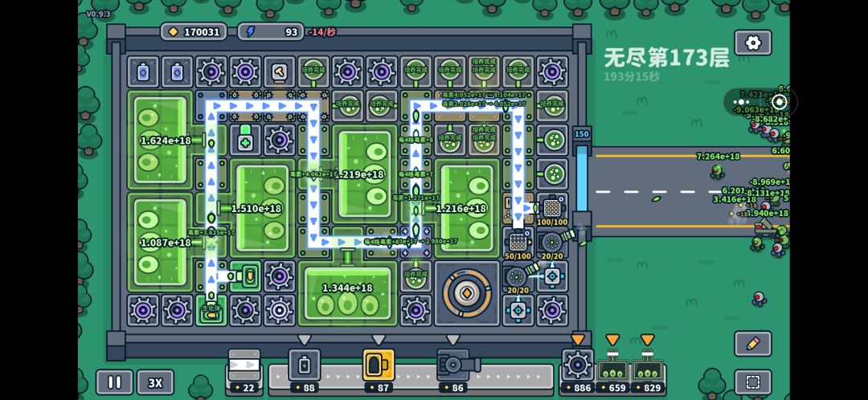Select the toxin tank reading 1.087e+18

[x=161, y=243]
